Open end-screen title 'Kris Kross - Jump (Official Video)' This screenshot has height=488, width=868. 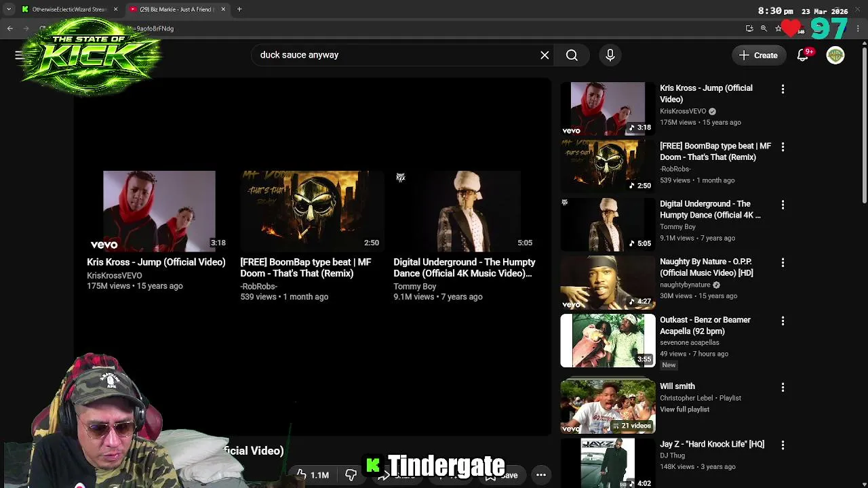pyautogui.click(x=156, y=262)
